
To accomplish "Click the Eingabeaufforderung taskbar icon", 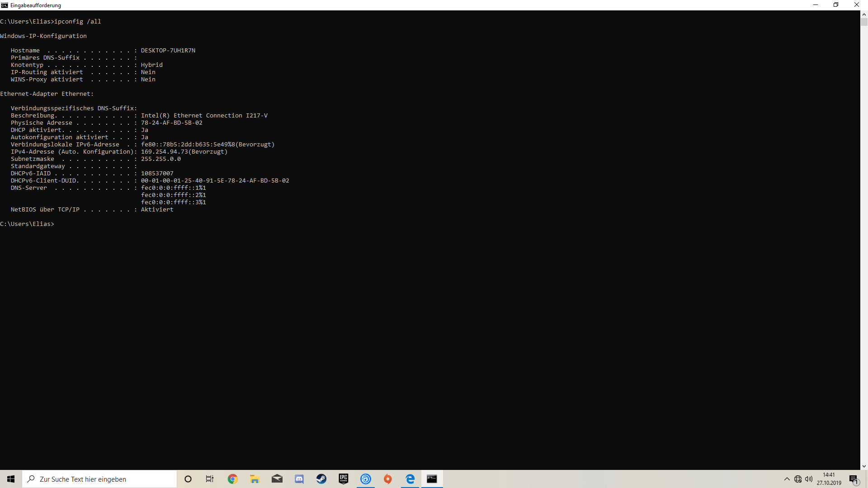I will 432,479.
